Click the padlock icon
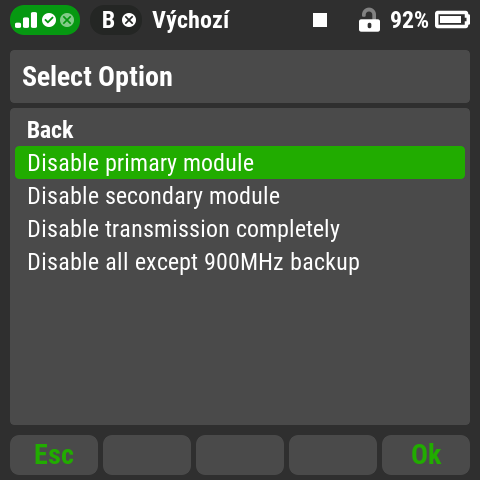The height and width of the screenshot is (480, 480). pyautogui.click(x=369, y=20)
